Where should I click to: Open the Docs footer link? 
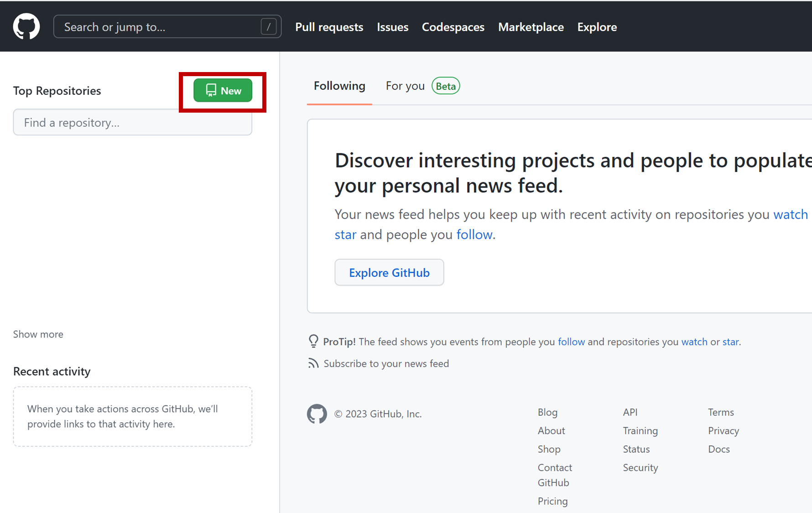point(719,449)
